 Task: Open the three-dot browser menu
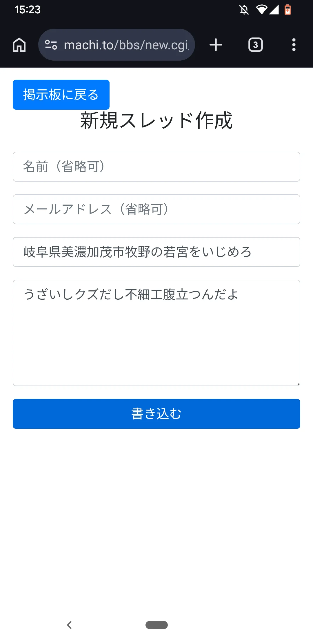294,45
